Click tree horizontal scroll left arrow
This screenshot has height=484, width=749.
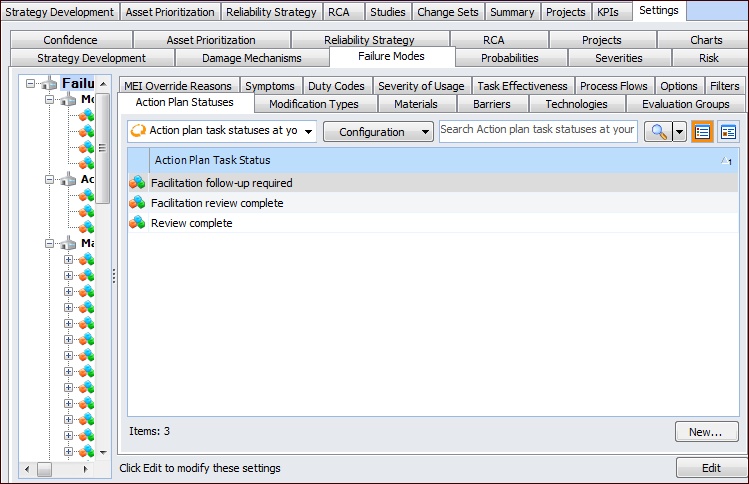(27, 469)
